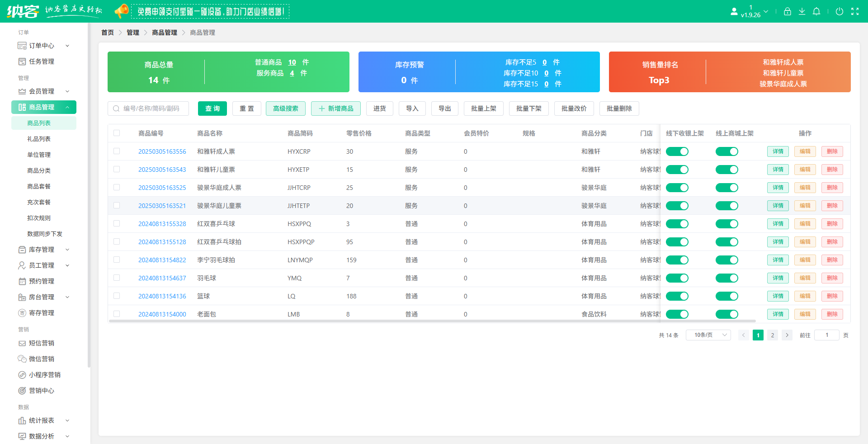The image size is (868, 444).
Task: Turn off online mall listing for 羽毛球
Action: pyautogui.click(x=726, y=278)
